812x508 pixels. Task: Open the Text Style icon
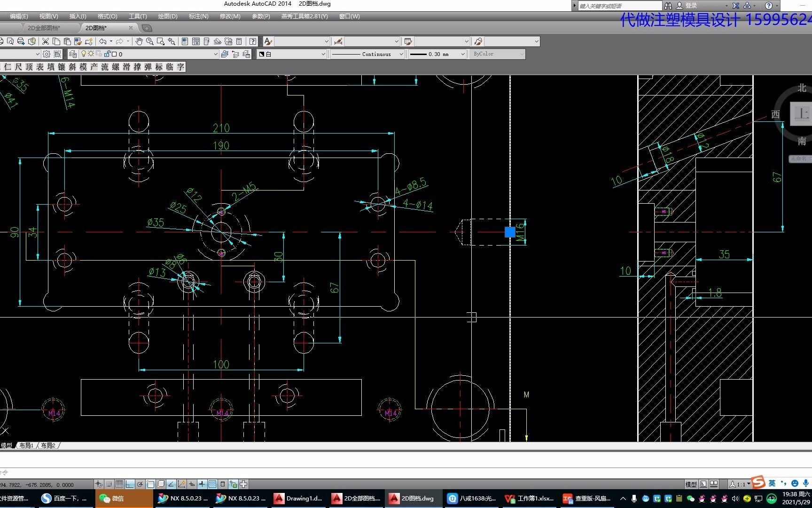268,41
